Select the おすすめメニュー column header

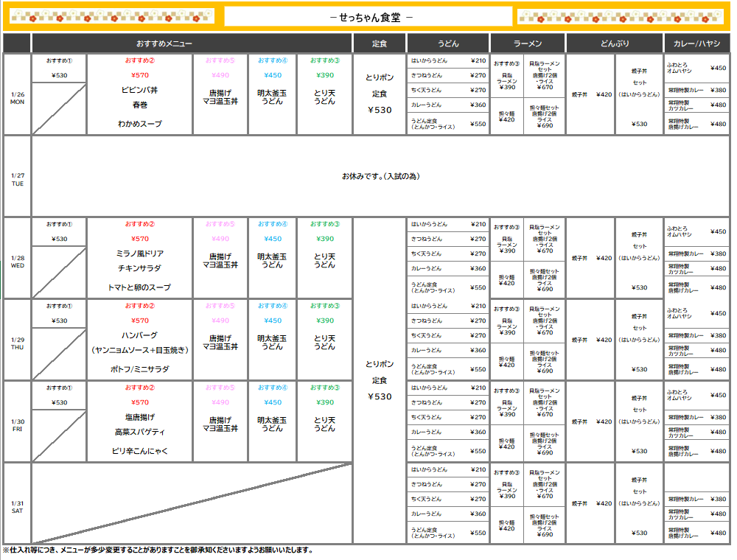pyautogui.click(x=192, y=43)
